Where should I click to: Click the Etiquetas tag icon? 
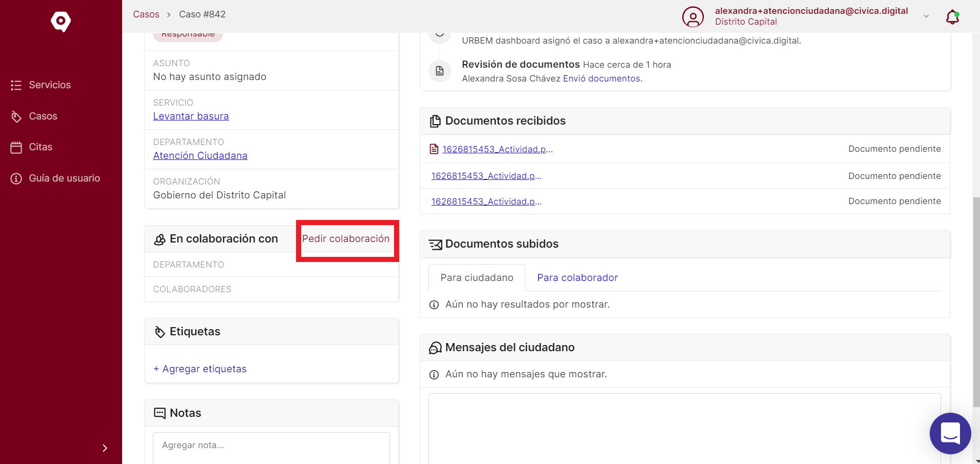tap(160, 332)
